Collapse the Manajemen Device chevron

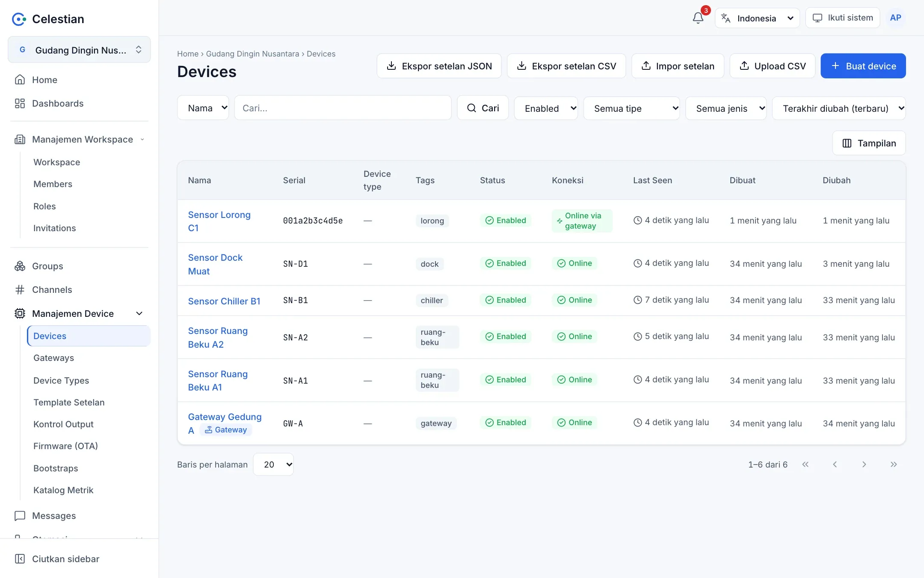(139, 313)
